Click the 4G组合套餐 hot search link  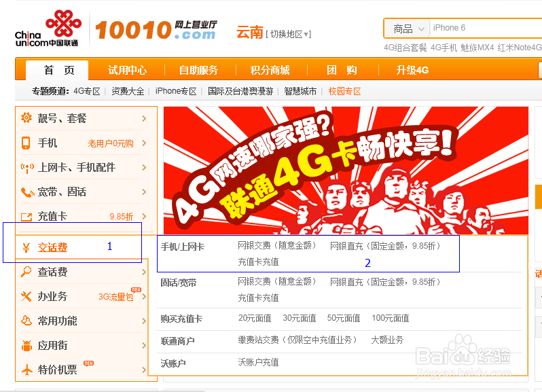pos(405,48)
